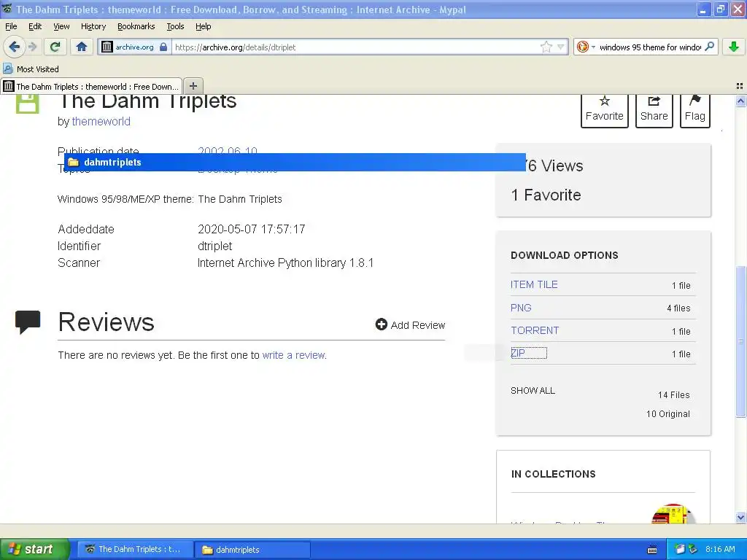The height and width of the screenshot is (560, 747).
Task: Switch to dahmtriplets folder taskbar button
Action: tap(252, 549)
